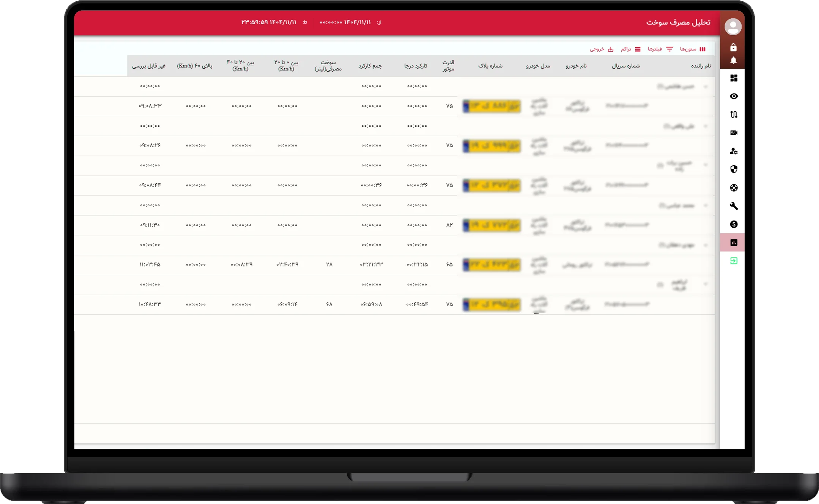Open the user settings icon
Viewport: 819px width, 504px height.
pos(734,151)
